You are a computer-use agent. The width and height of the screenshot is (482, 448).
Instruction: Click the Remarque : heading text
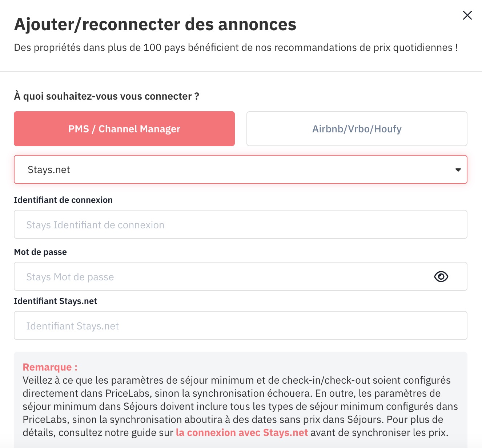(x=50, y=367)
